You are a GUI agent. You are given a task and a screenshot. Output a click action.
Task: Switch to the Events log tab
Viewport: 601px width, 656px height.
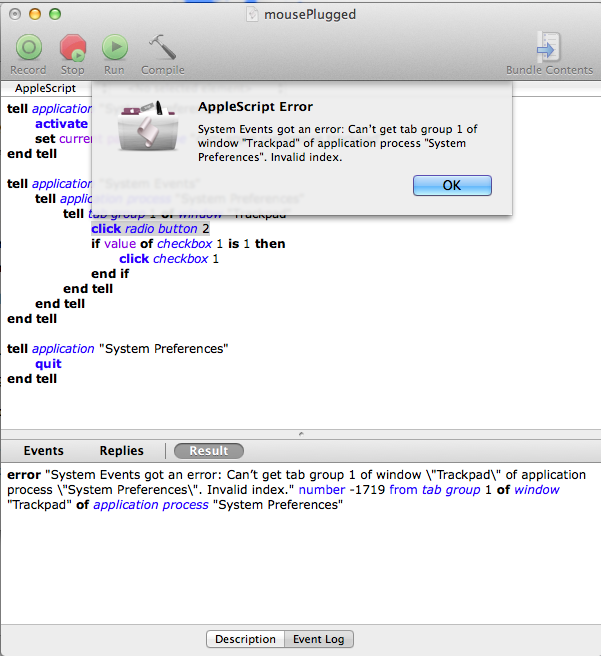coord(43,451)
